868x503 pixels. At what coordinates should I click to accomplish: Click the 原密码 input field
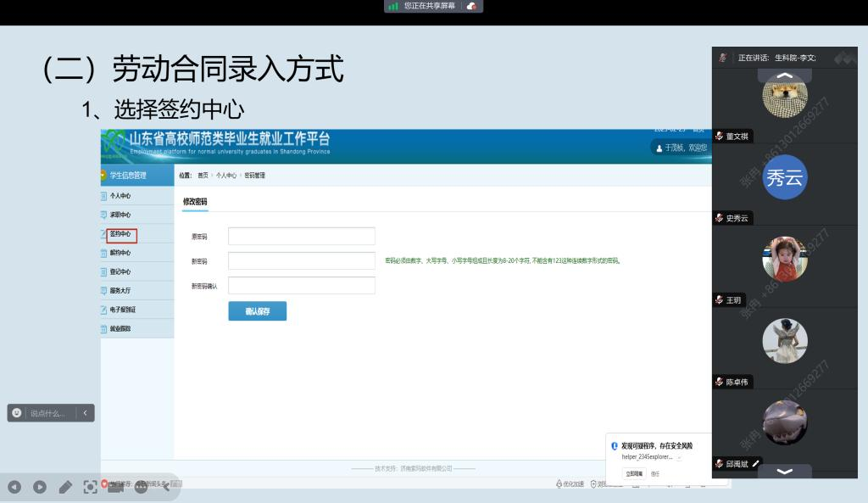click(x=301, y=236)
